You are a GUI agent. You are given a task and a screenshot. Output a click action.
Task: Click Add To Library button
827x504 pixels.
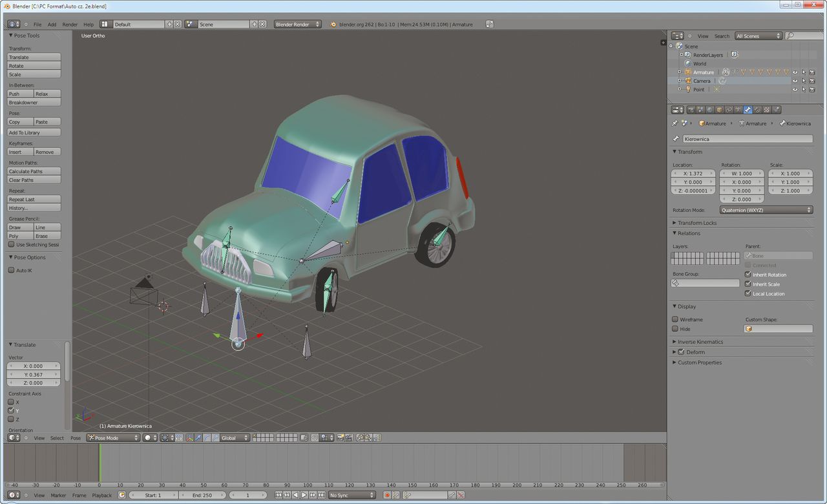pyautogui.click(x=34, y=132)
